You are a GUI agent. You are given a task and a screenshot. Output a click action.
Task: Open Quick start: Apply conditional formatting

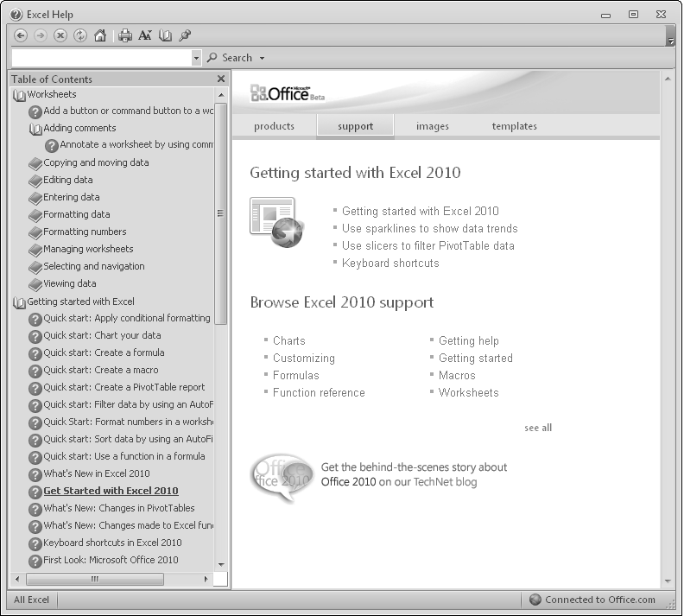point(126,318)
